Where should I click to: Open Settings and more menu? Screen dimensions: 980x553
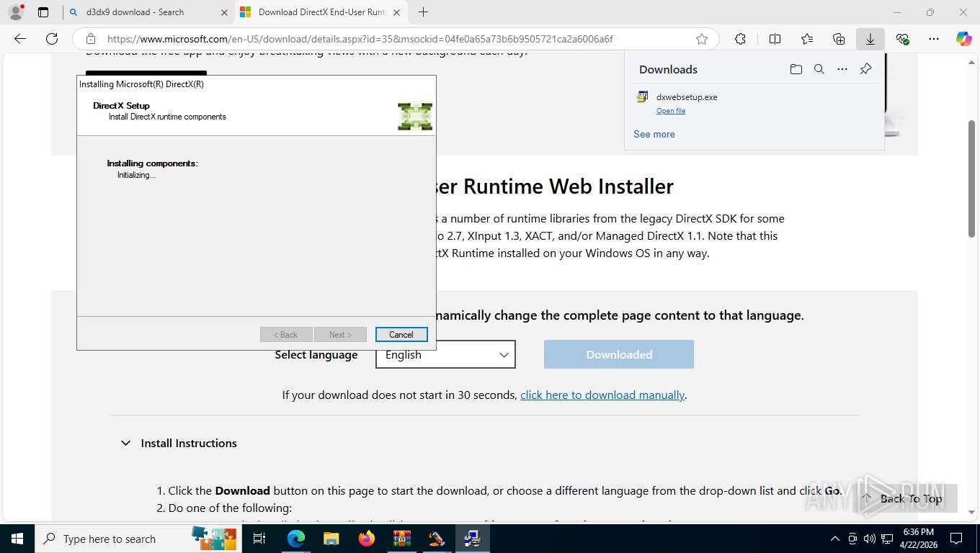coord(934,39)
